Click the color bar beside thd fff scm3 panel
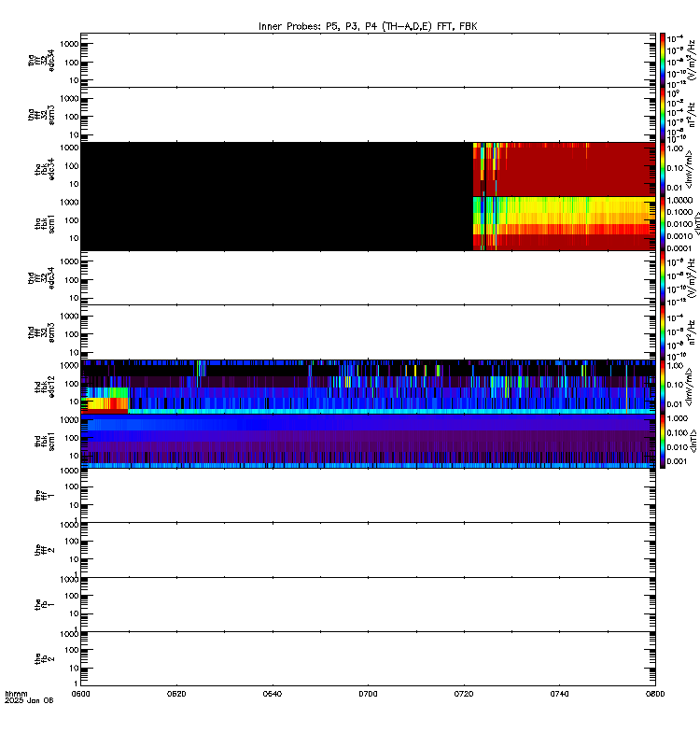 [x=663, y=332]
